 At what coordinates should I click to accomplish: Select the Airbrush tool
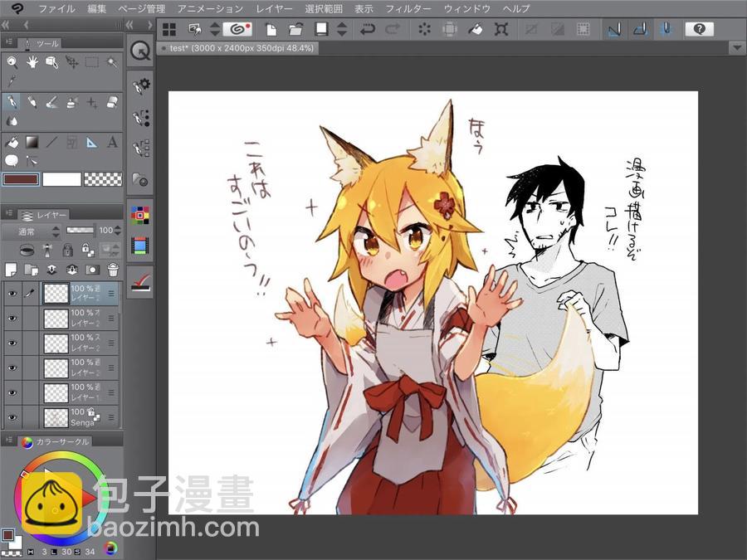(72, 102)
